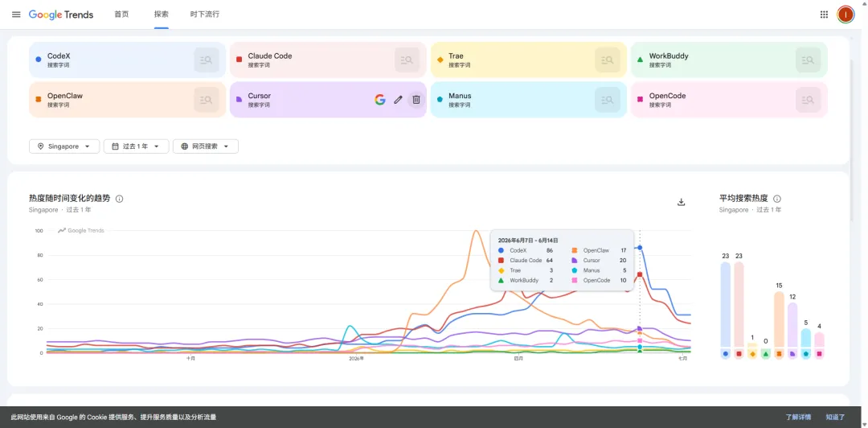Show info for 平均搜索热度
The image size is (868, 428).
point(776,199)
